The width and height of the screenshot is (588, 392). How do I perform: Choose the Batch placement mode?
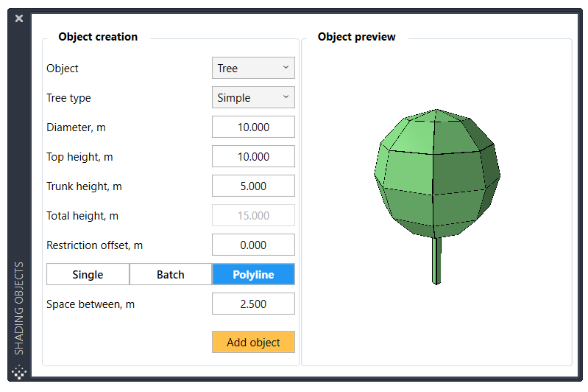click(x=171, y=275)
